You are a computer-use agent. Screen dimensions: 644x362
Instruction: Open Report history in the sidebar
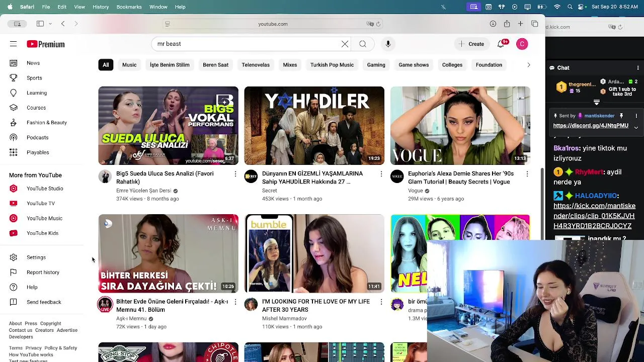tap(43, 273)
